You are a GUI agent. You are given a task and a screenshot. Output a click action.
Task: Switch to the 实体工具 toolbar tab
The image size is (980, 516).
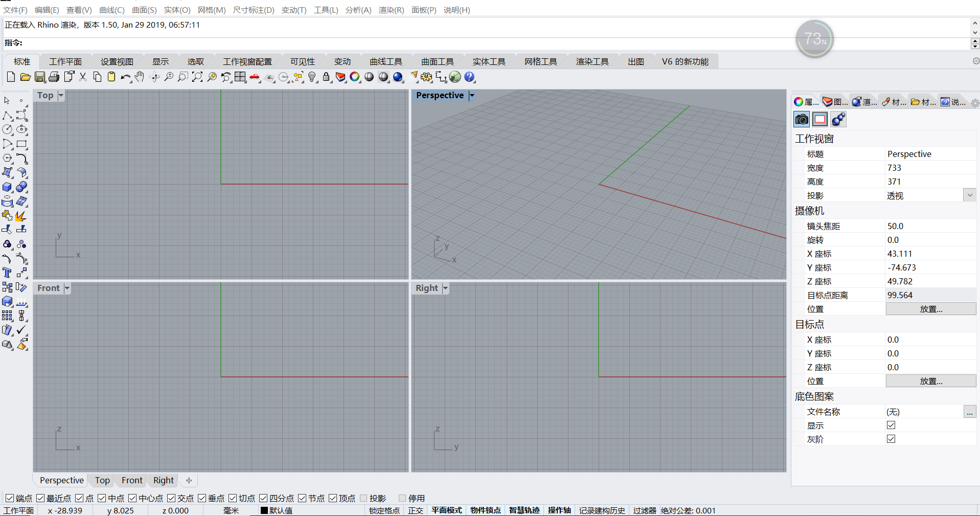tap(488, 62)
